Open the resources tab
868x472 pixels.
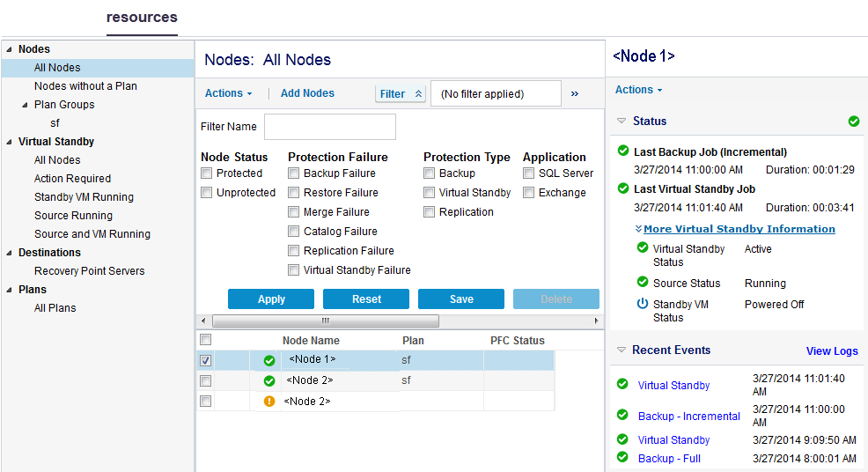point(142,18)
